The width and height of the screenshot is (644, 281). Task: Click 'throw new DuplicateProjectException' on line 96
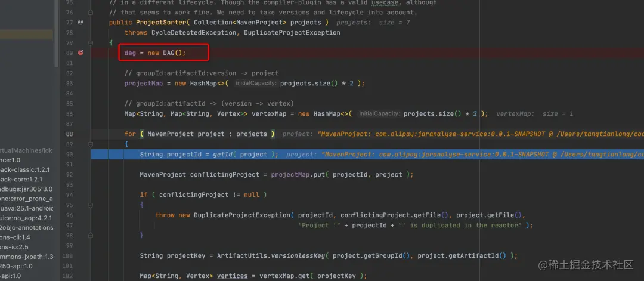(222, 215)
